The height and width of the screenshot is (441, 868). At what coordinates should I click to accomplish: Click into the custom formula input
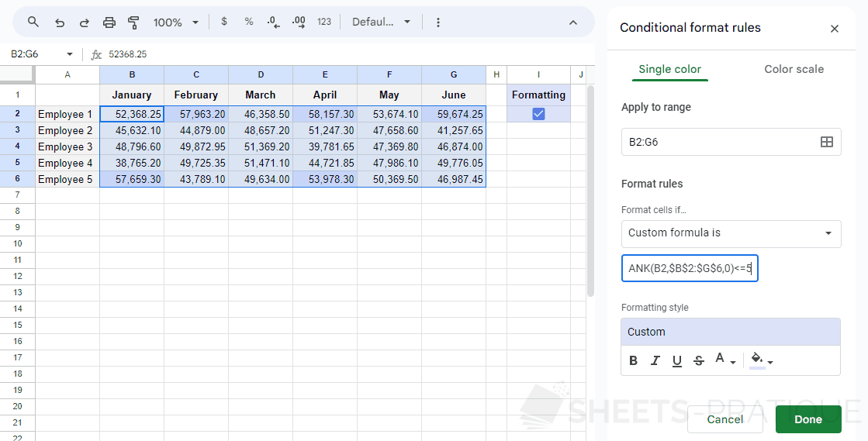(689, 268)
